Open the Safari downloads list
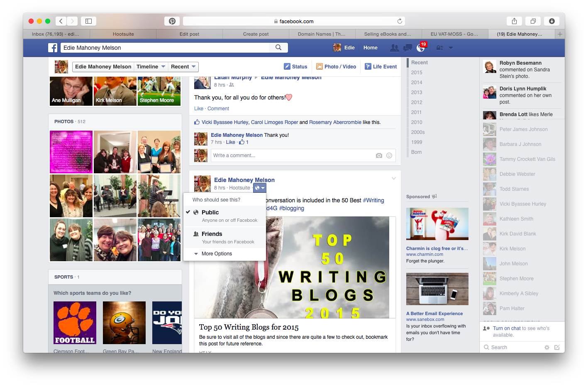Image resolution: width=588 pixels, height=386 pixels. coord(552,21)
